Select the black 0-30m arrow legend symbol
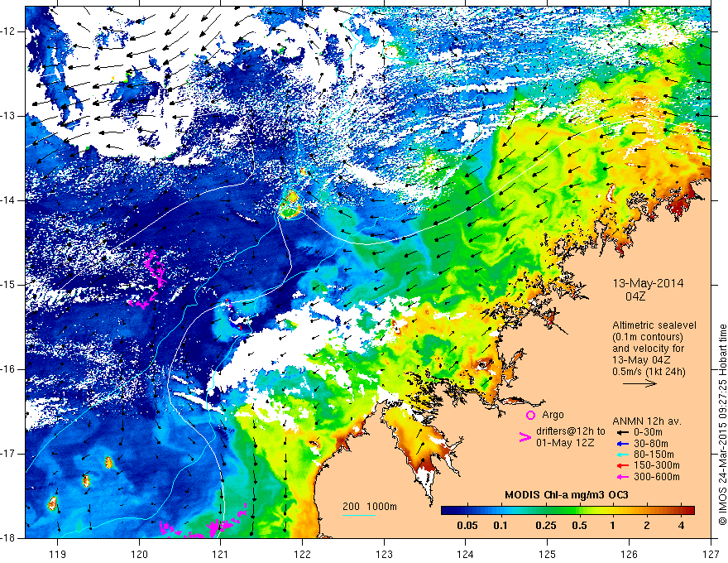728x563 pixels. [x=621, y=432]
